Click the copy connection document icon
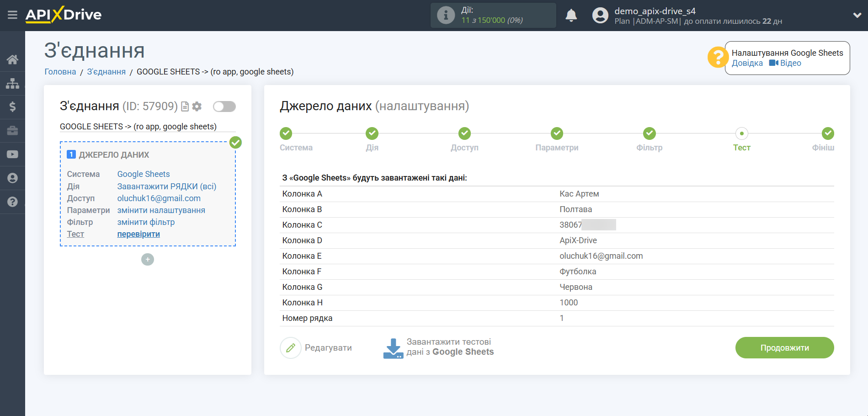 point(185,107)
